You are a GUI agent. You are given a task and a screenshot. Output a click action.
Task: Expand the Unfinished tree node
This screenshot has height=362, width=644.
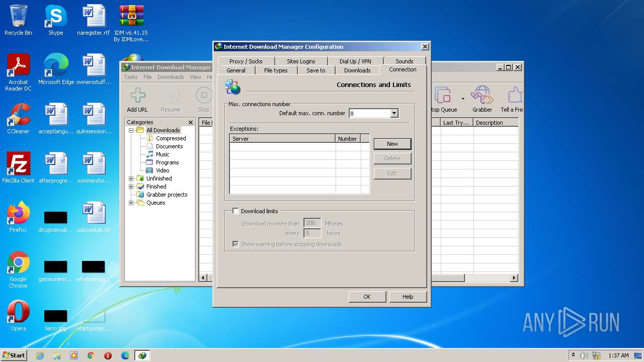[131, 178]
